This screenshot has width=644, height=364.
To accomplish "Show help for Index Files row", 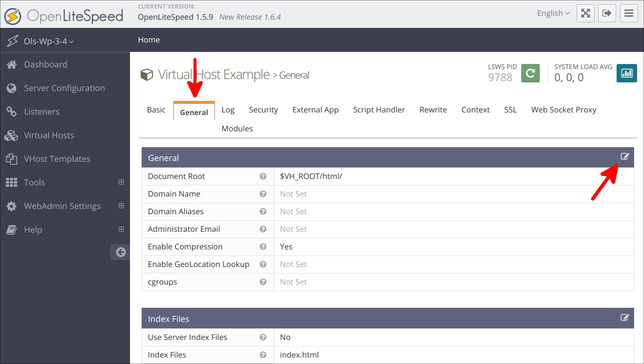I will [263, 355].
